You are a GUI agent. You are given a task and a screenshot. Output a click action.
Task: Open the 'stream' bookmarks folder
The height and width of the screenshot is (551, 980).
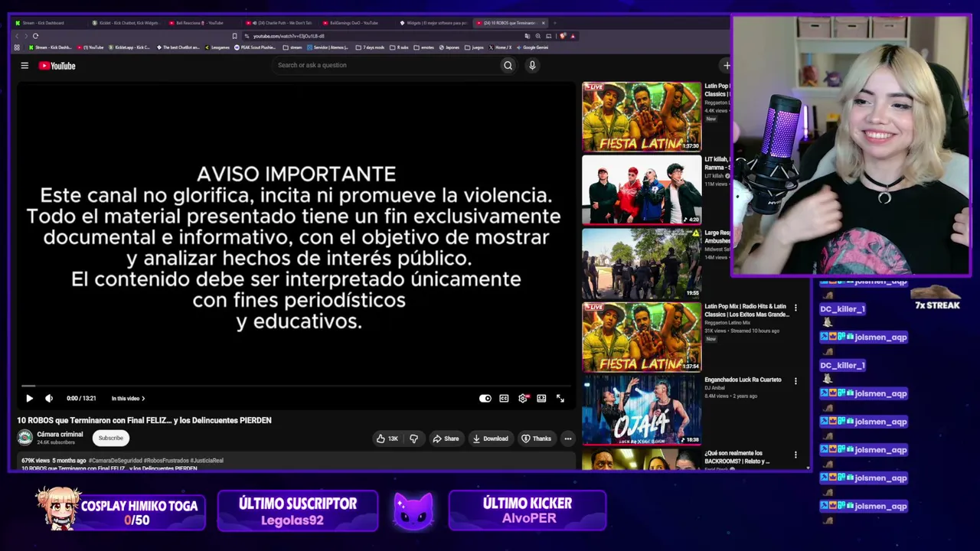tap(292, 47)
